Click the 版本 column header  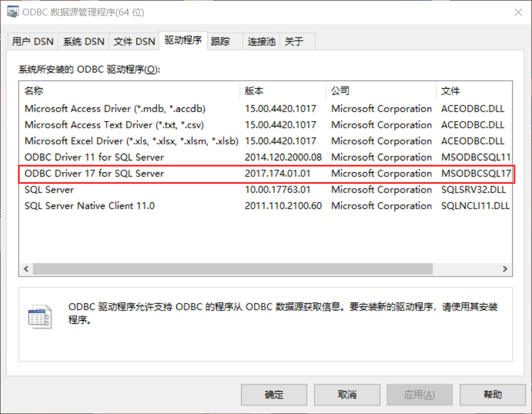click(x=282, y=91)
